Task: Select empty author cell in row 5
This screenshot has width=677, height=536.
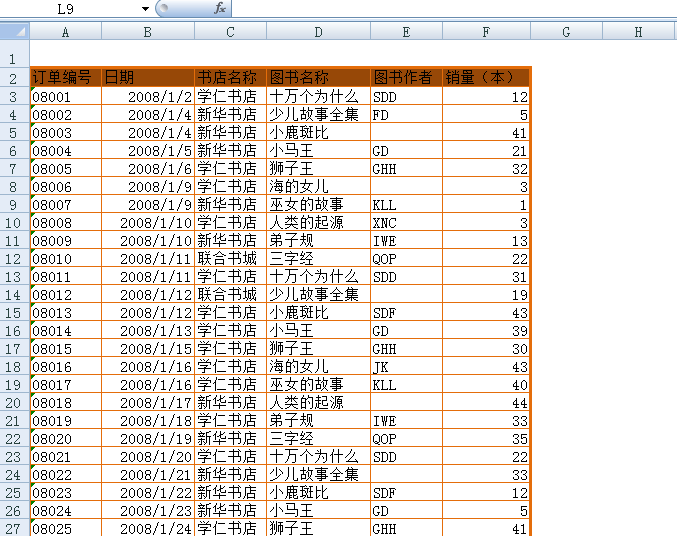Action: [406, 133]
